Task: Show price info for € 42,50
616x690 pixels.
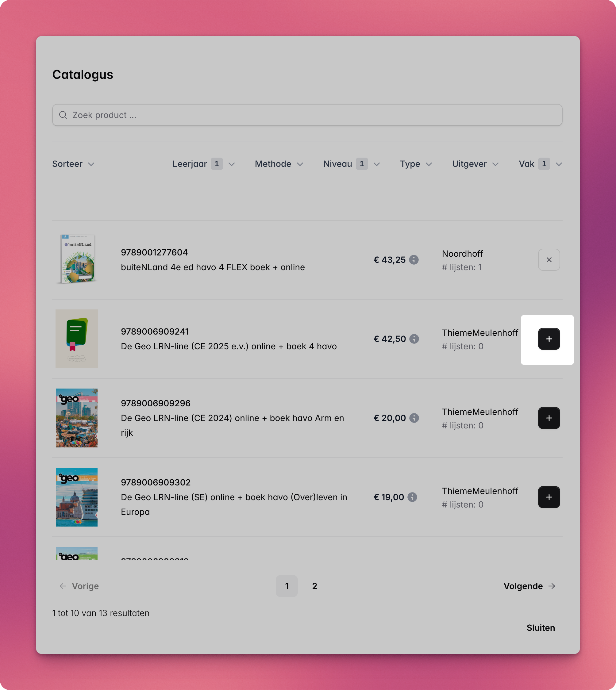Action: [414, 339]
